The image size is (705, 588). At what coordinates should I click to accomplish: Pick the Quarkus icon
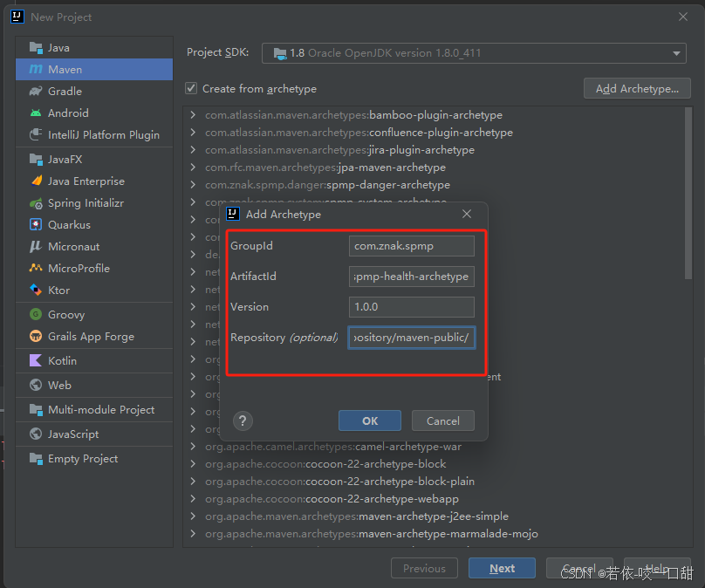point(36,224)
